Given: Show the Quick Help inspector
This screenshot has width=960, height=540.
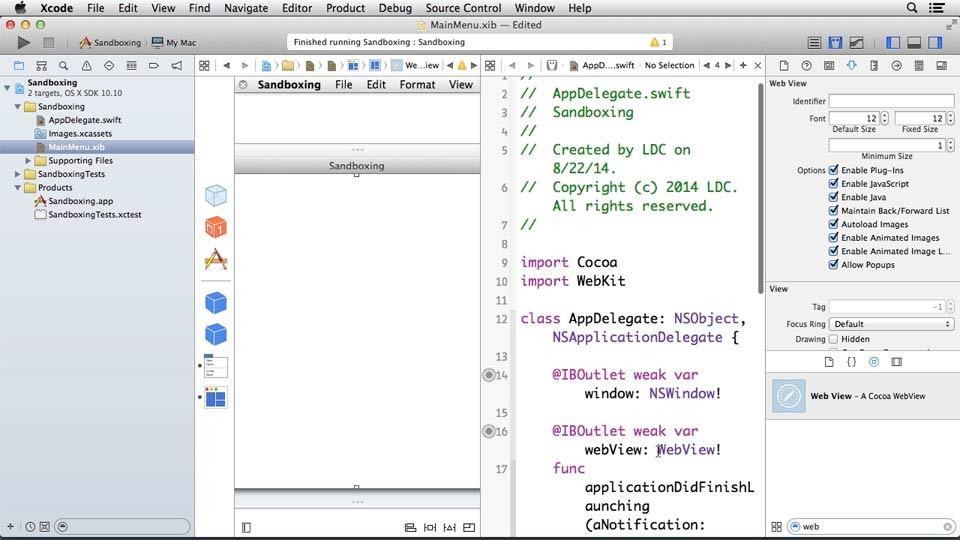Looking at the screenshot, I should coord(806,66).
